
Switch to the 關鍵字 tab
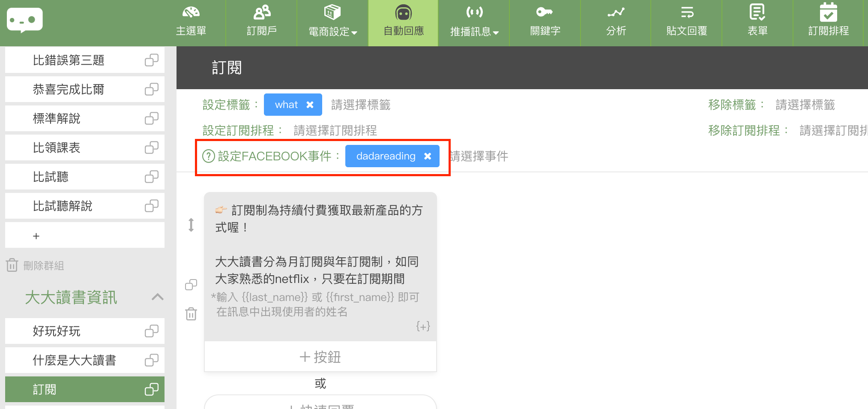[x=545, y=23]
